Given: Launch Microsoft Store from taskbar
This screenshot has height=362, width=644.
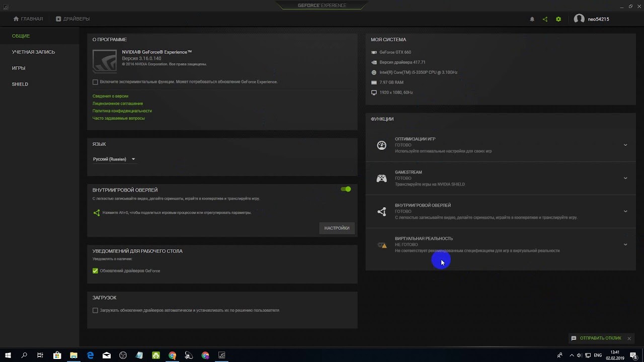Looking at the screenshot, I should click(57, 355).
